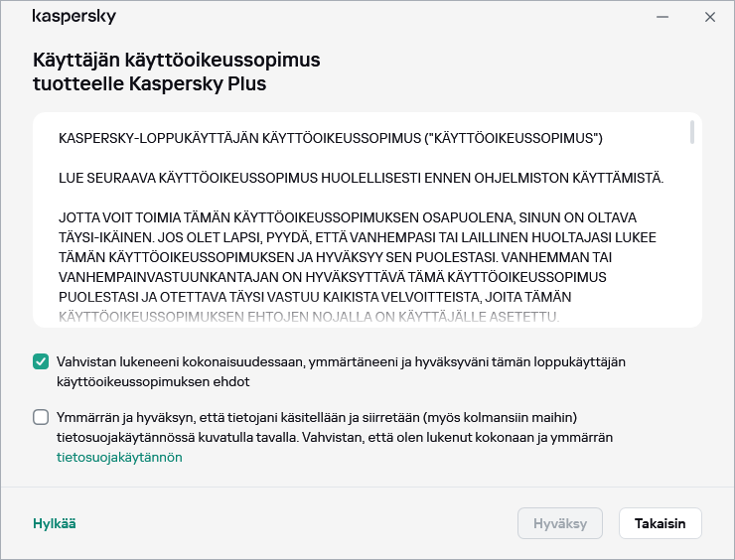Uncheck the license agreement confirmation checkbox
735x560 pixels.
point(41,361)
